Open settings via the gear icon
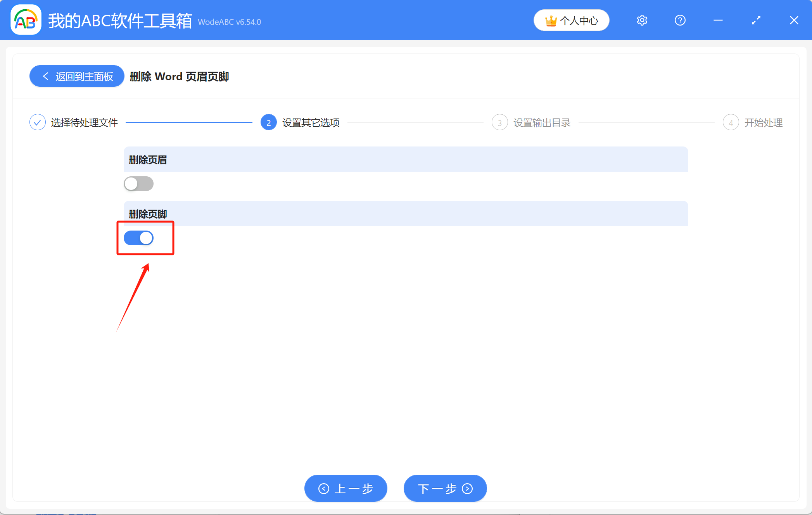 coord(642,20)
